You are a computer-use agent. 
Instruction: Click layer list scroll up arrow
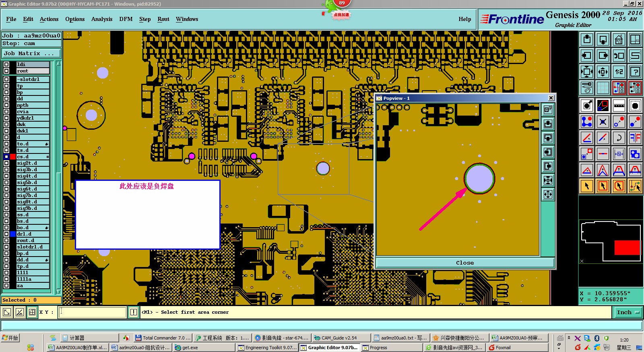click(x=58, y=64)
